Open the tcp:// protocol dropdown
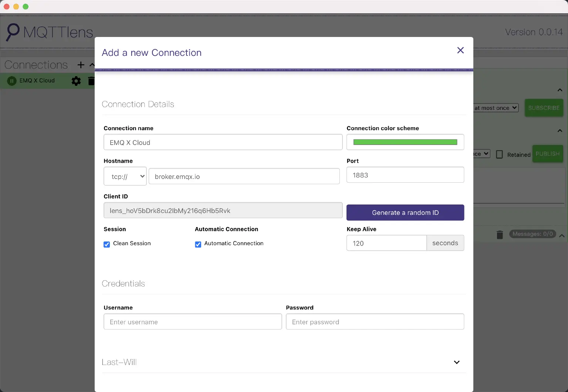 coord(125,176)
